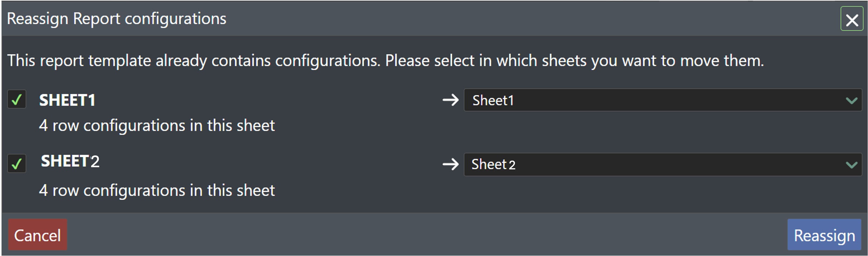Click the green checkmark icon for SHEET1

(17, 100)
